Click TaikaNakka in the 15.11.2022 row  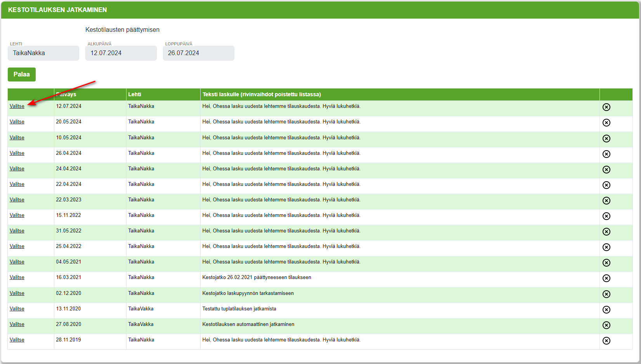tap(141, 215)
